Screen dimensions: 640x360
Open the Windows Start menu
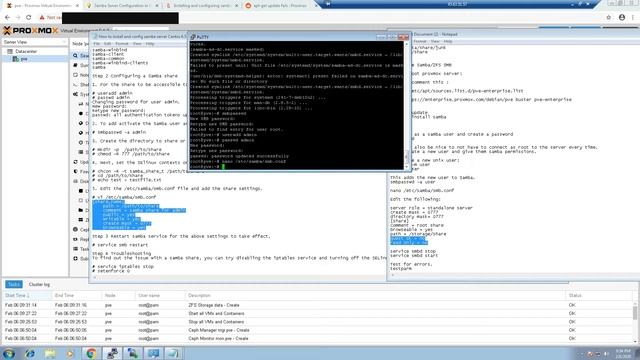pyautogui.click(x=9, y=353)
